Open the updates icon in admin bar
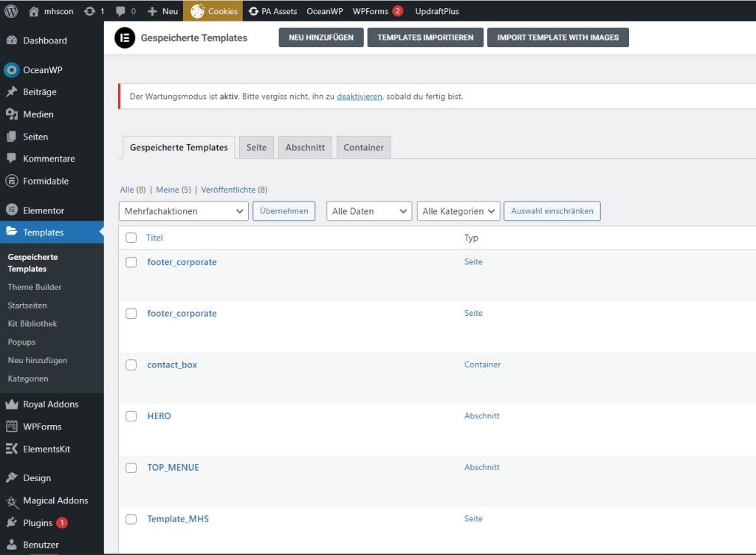Image resolution: width=756 pixels, height=555 pixels. [x=89, y=11]
